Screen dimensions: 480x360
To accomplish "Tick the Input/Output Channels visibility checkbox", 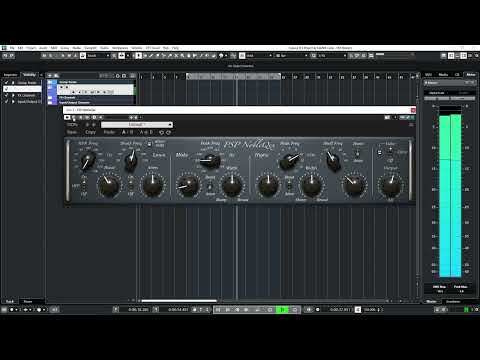I will [x=6, y=101].
